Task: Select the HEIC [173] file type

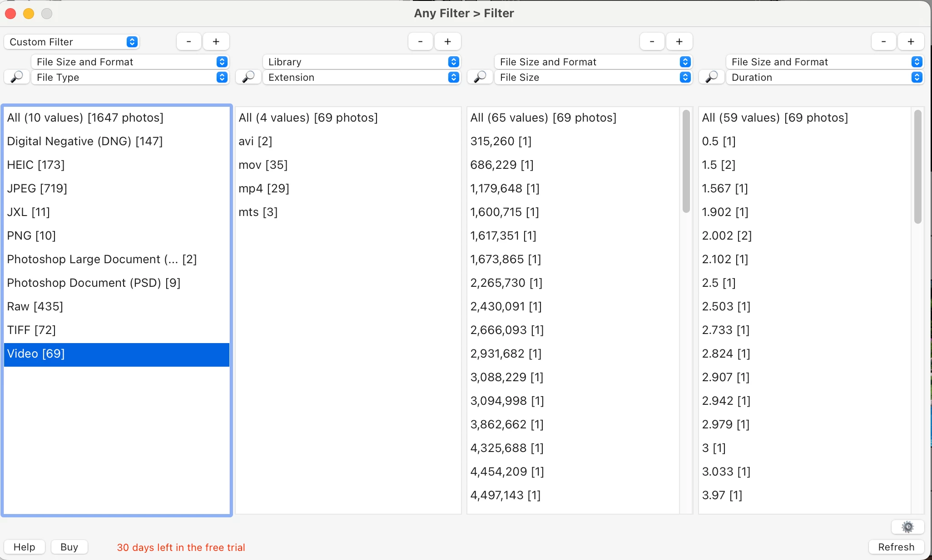Action: [x=117, y=165]
